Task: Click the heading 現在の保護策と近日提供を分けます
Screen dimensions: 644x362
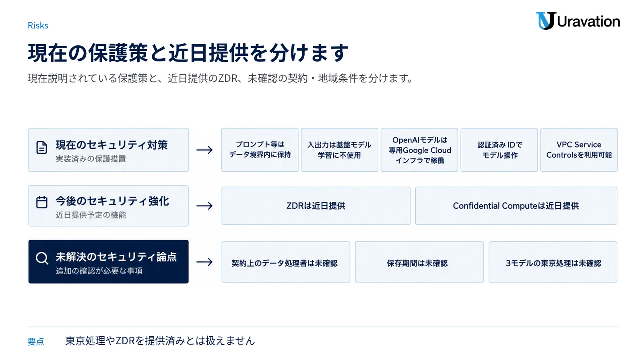Action: [188, 53]
